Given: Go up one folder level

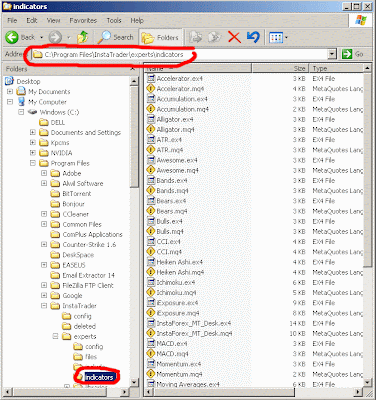Looking at the screenshot, I should (83, 37).
